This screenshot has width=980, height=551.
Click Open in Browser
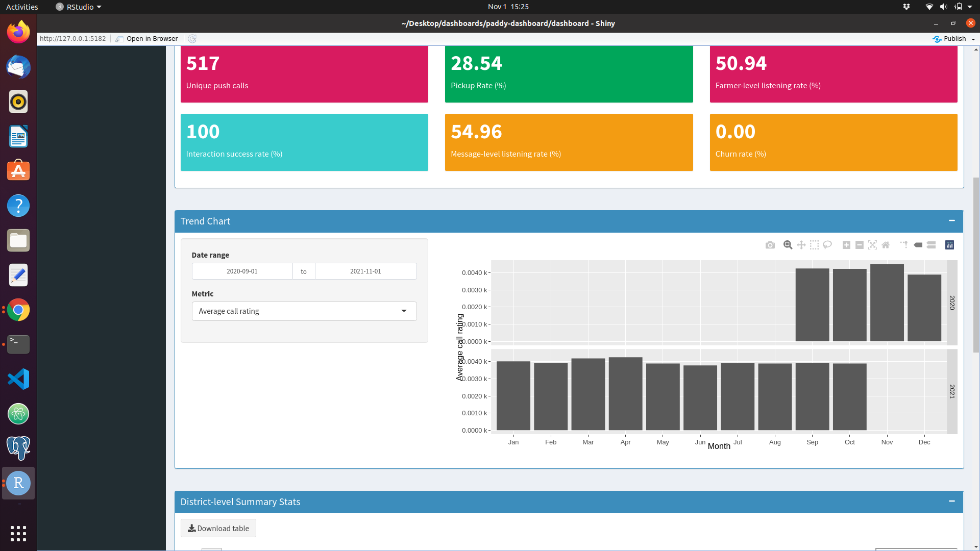coord(147,39)
